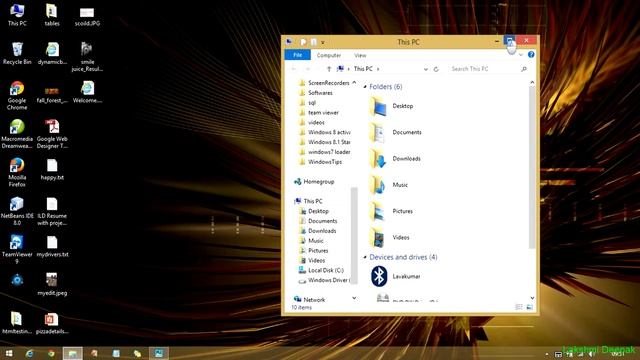Click navigation pane vertical scrollbar
The image size is (640, 360).
[354, 235]
